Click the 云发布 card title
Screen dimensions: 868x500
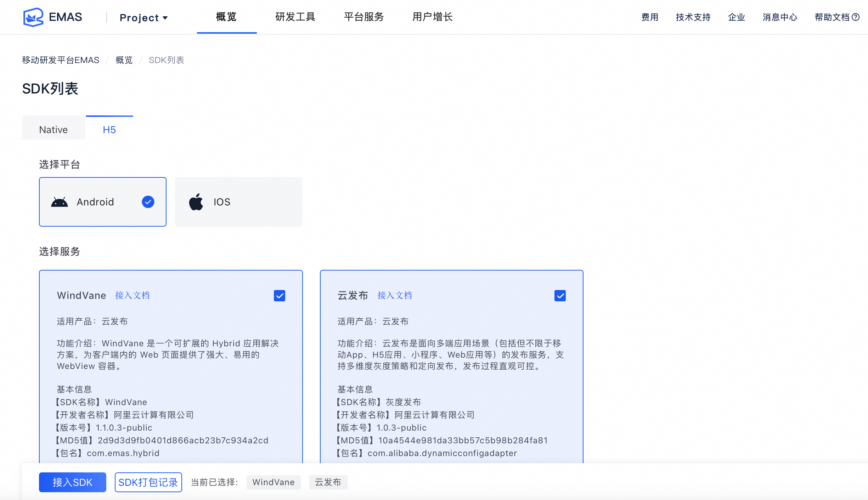353,295
